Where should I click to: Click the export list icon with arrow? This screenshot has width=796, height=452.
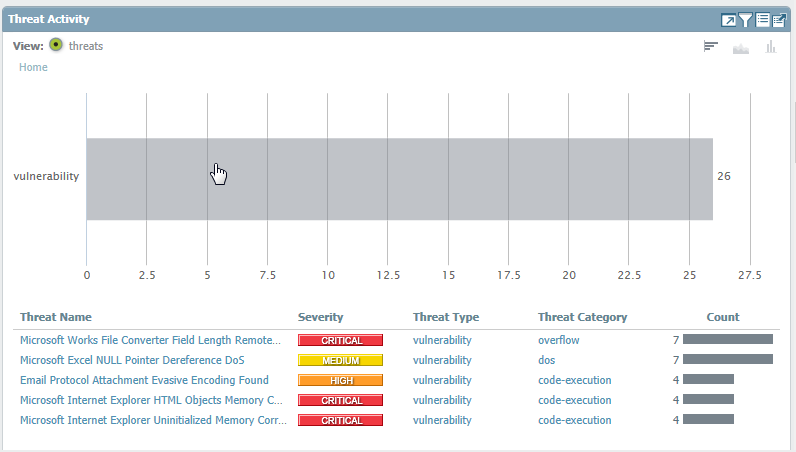779,20
